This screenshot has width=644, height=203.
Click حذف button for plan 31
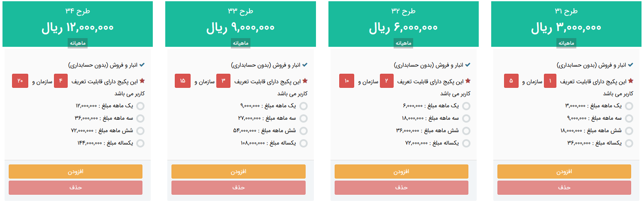pyautogui.click(x=564, y=188)
